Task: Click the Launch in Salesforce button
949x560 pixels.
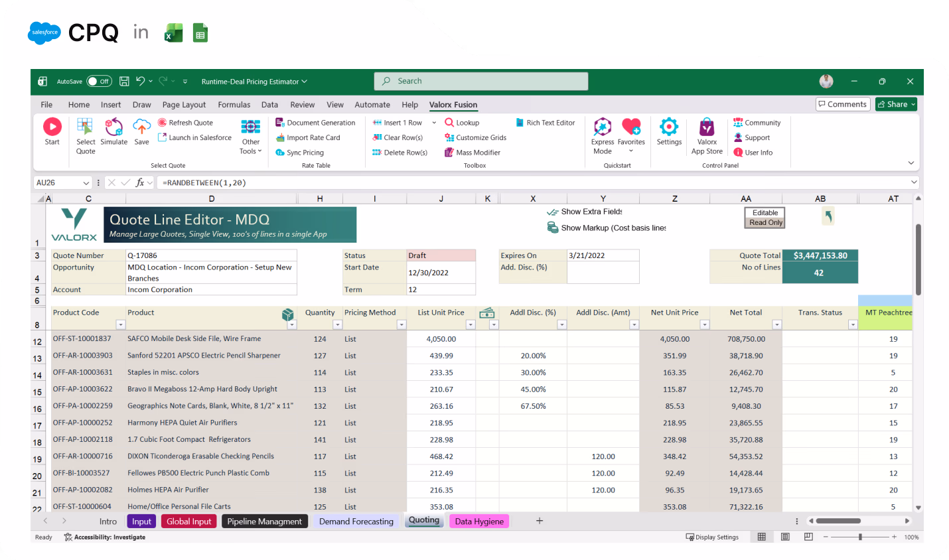Action: [194, 137]
